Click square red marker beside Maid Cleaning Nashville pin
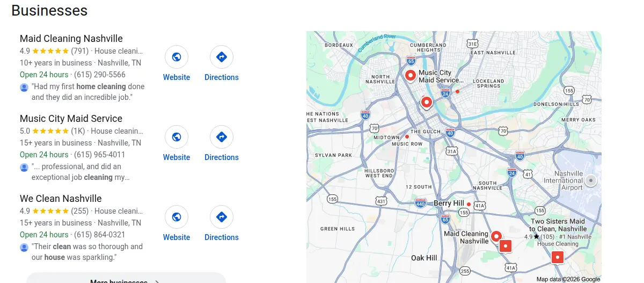Screen dimensions: 644x283 click(506, 246)
